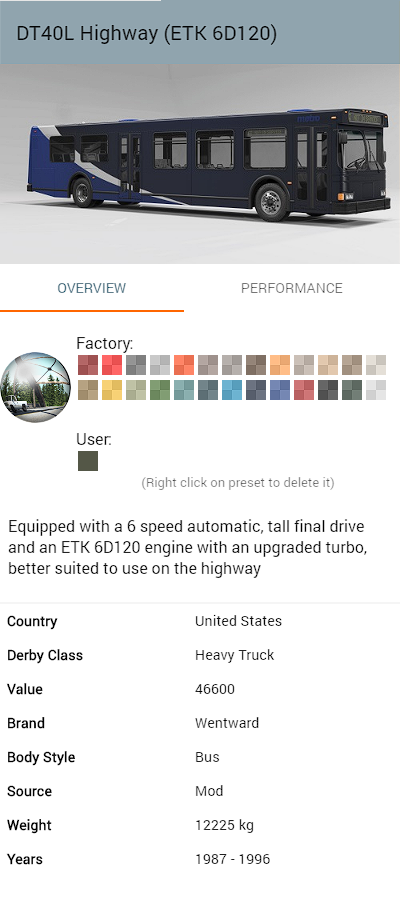The height and width of the screenshot is (900, 400).
Task: Select the light orange factory swatch
Action: click(x=280, y=365)
